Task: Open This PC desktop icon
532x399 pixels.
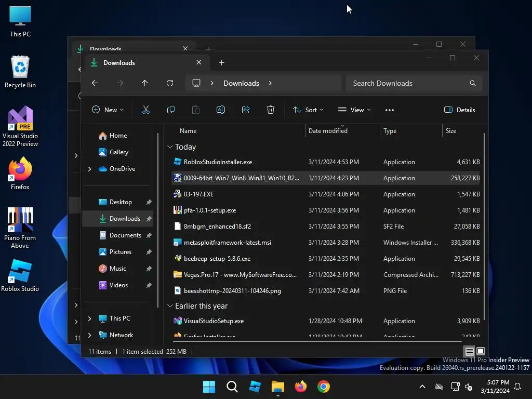Action: (20, 21)
